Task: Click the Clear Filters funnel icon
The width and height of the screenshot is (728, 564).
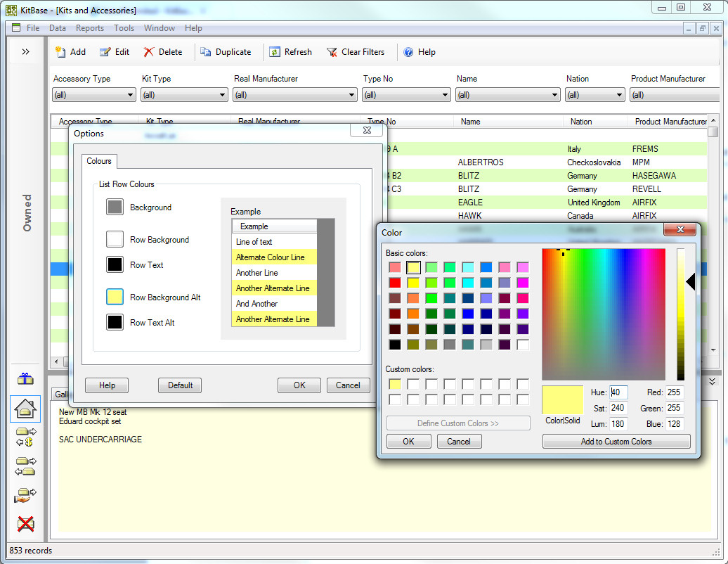Action: click(x=332, y=52)
